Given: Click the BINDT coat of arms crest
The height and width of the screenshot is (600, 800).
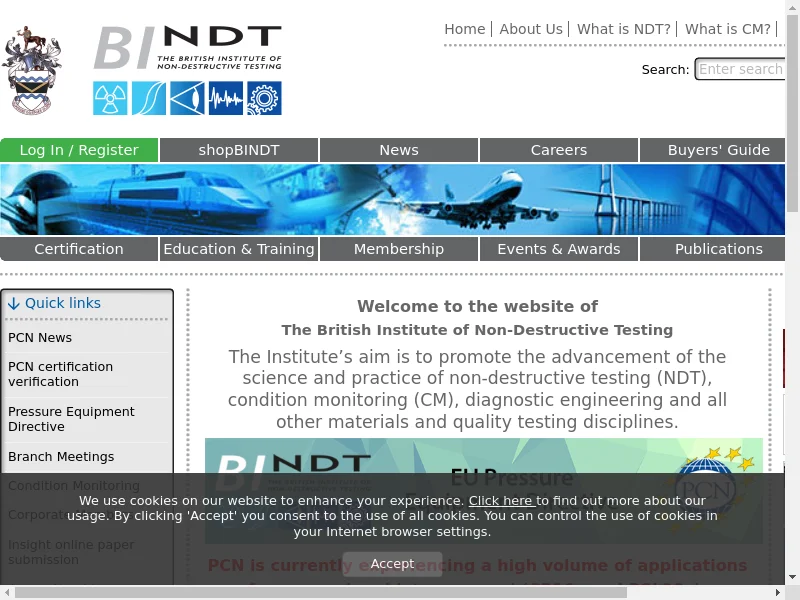Looking at the screenshot, I should [32, 70].
